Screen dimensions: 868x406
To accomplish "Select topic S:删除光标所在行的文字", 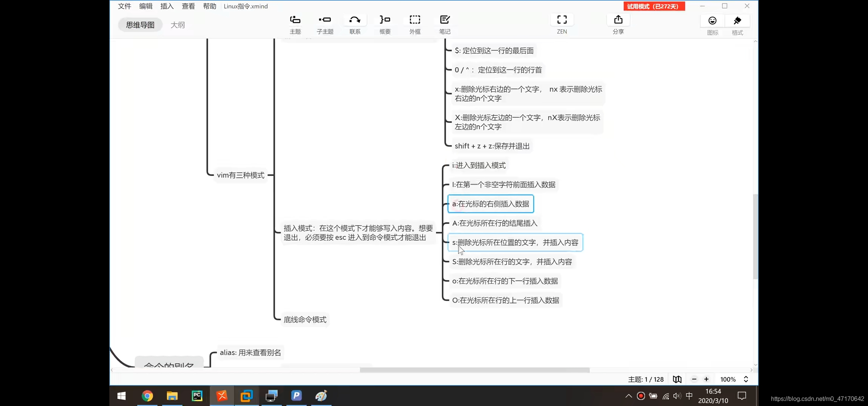I will 512,262.
